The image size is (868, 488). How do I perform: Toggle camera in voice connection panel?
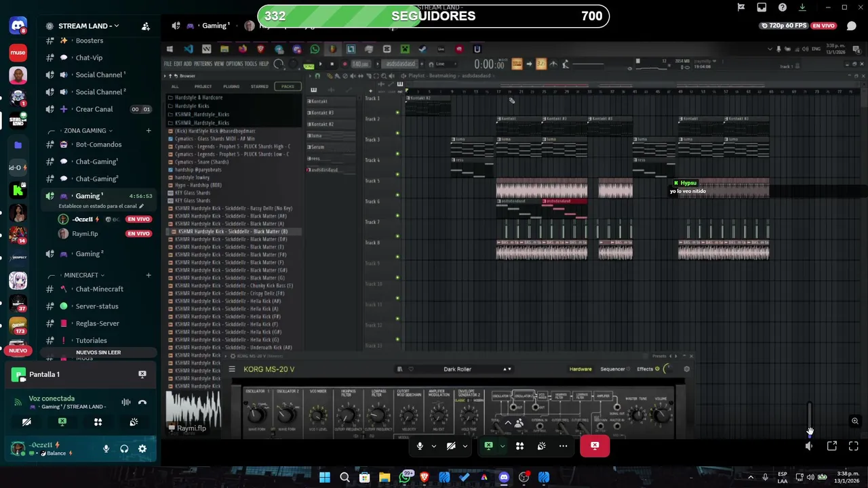[x=26, y=422]
